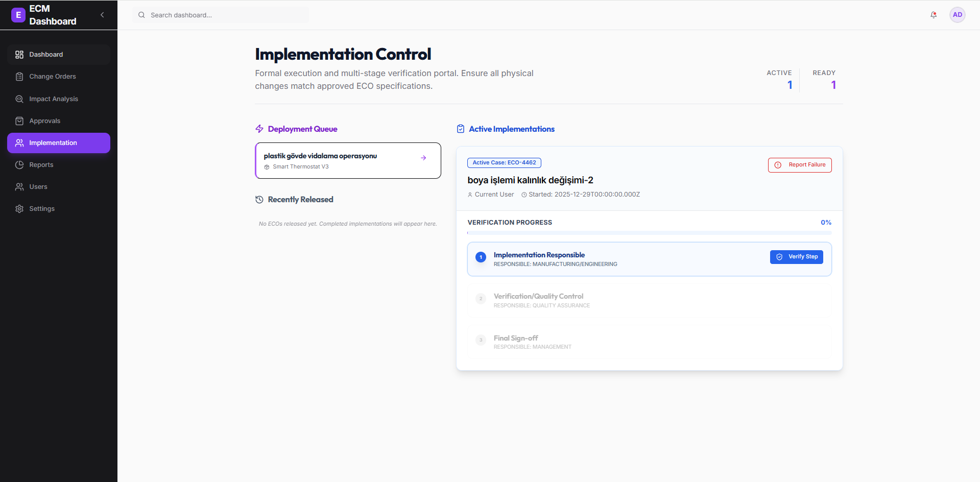Select the Active Case ECO-4462 badge
The height and width of the screenshot is (482, 980).
click(504, 163)
